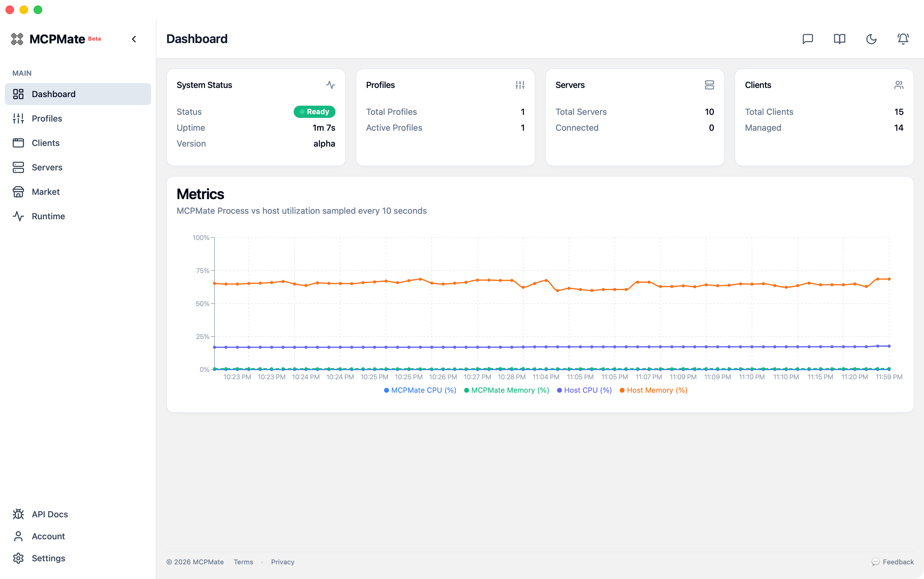Click the sliders icon on Profiles card
This screenshot has width=924, height=579.
pos(520,85)
